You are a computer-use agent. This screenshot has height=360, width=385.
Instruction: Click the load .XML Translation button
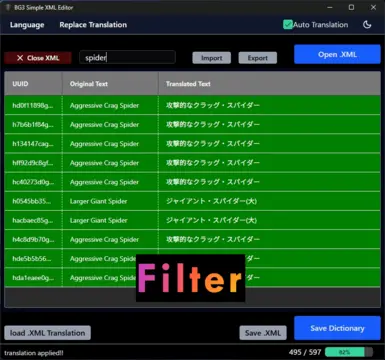tap(47, 333)
